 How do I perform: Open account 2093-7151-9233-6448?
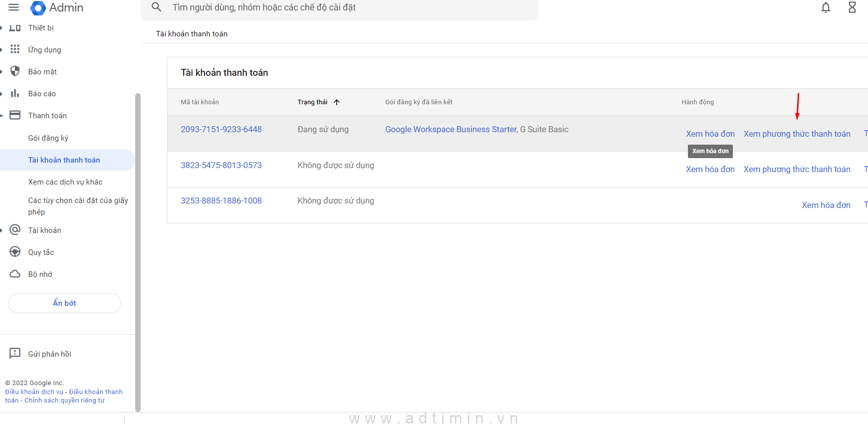(x=221, y=129)
